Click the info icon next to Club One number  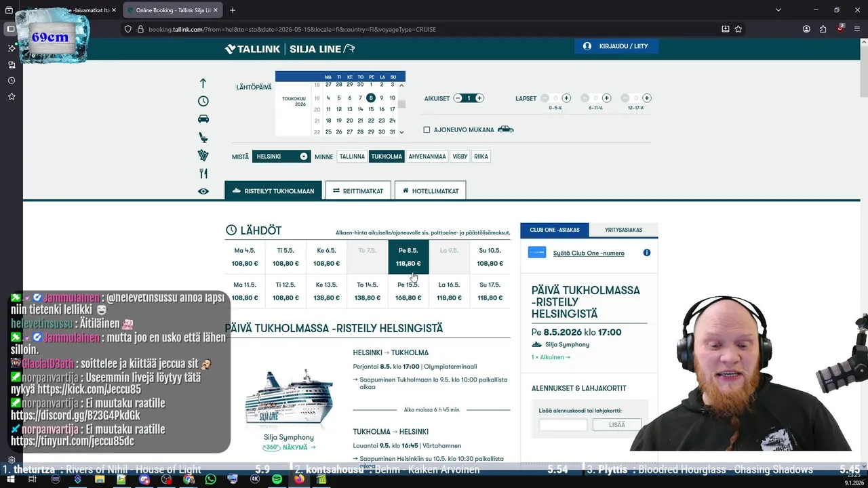tap(646, 253)
